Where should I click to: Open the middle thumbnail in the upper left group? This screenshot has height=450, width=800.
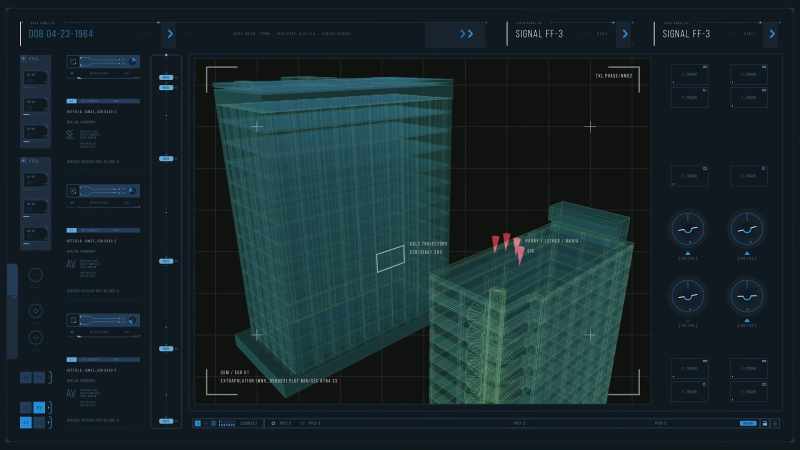pos(36,105)
